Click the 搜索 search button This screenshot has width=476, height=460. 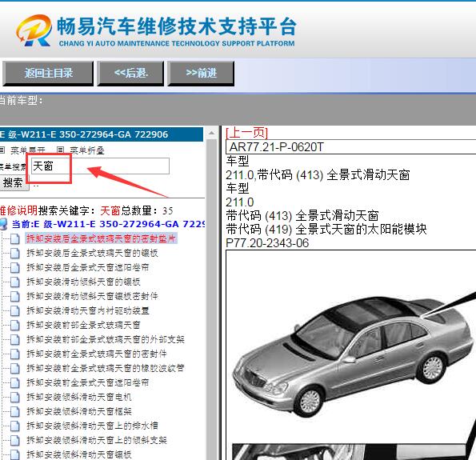click(14, 182)
